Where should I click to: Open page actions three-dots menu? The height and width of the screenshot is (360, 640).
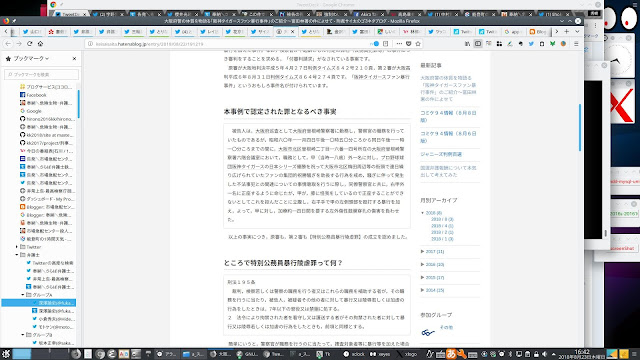coord(399,44)
